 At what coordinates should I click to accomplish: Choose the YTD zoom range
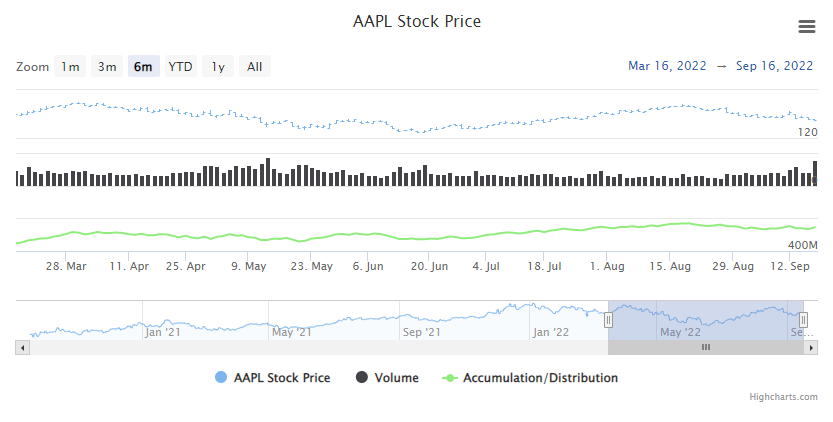point(180,67)
